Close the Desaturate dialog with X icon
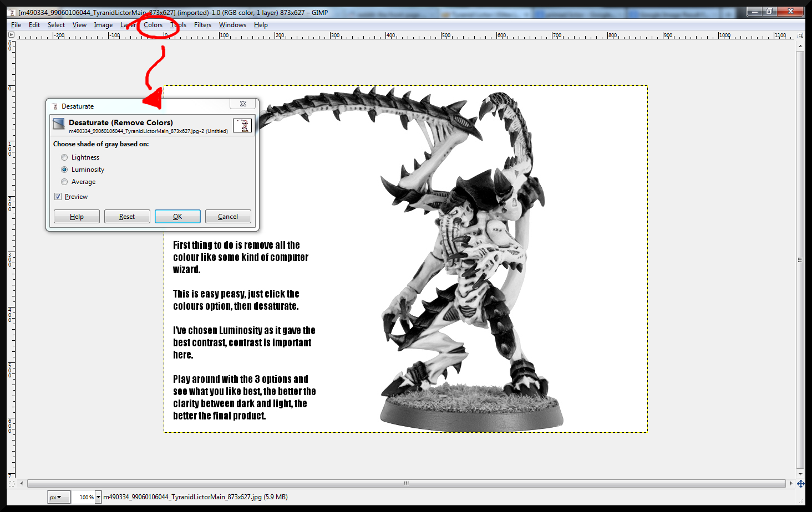The height and width of the screenshot is (512, 812). [x=243, y=104]
